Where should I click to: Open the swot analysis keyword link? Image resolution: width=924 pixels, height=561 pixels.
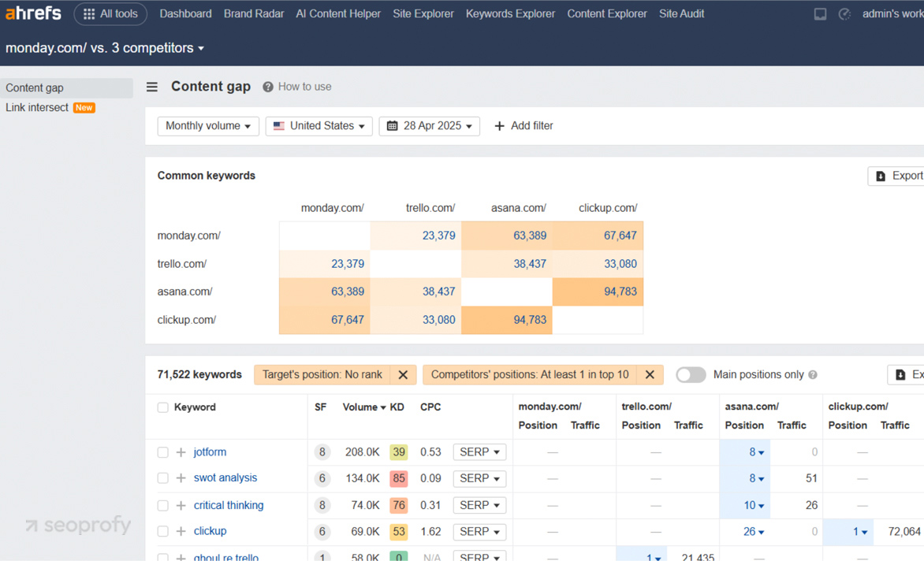tap(225, 478)
